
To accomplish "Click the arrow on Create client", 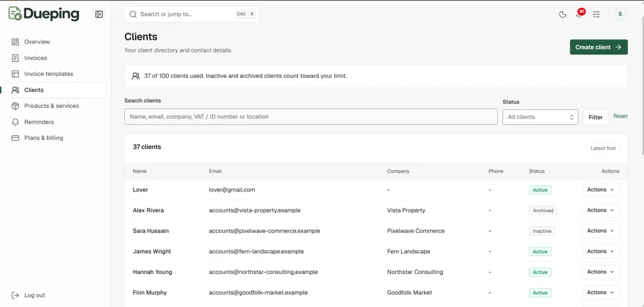I will coord(618,47).
